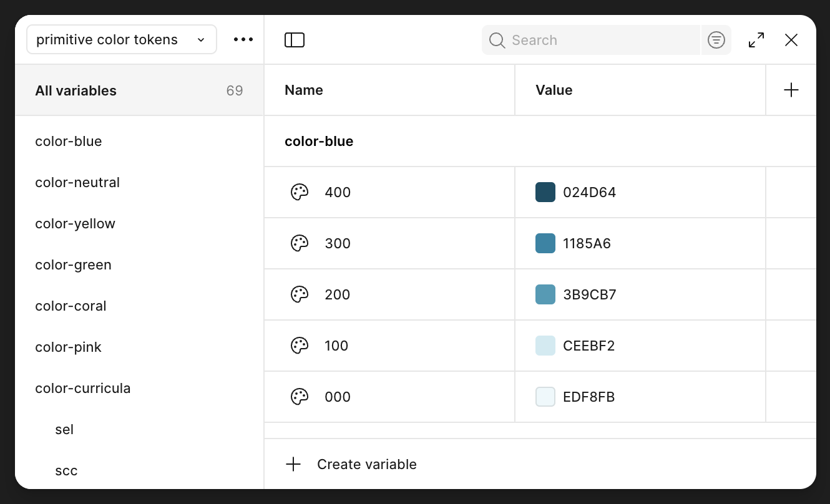The width and height of the screenshot is (830, 504).
Task: Click the 024D64 dark blue swatch
Action: coord(545,192)
